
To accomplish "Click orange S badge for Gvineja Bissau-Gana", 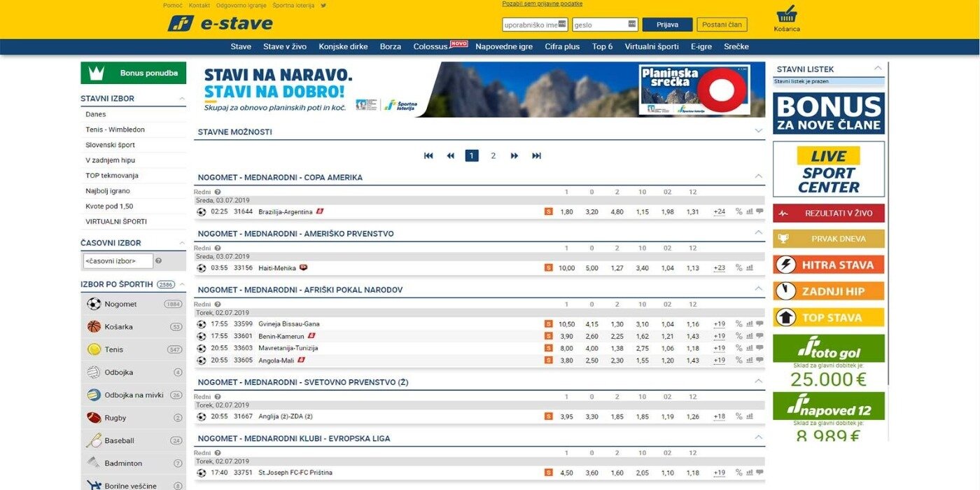I will (x=549, y=324).
